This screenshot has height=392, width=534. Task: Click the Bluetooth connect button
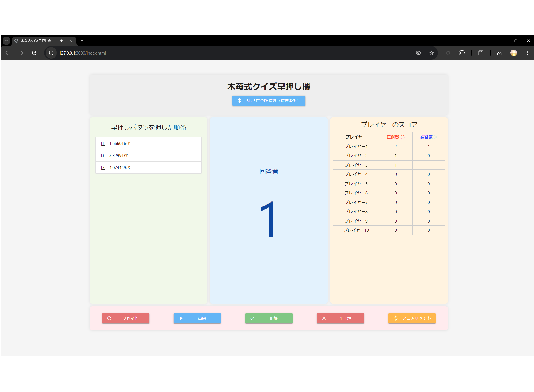coord(268,101)
